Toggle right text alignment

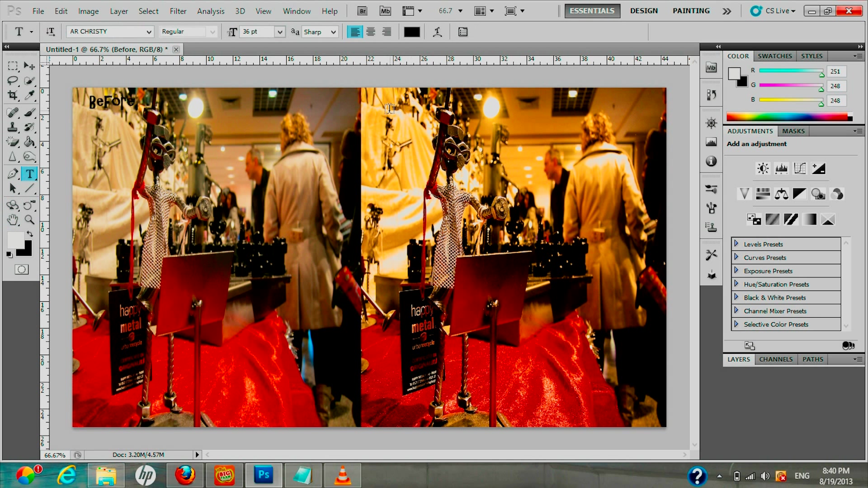(387, 32)
